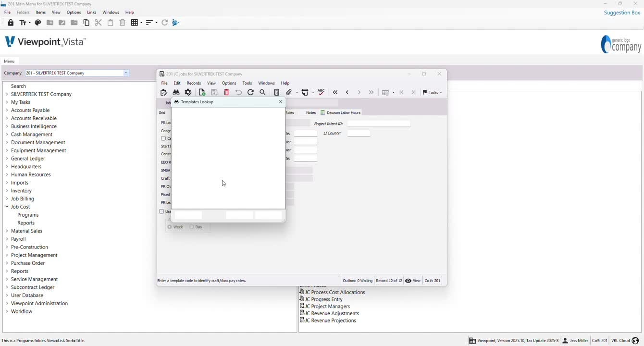This screenshot has height=346, width=644.
Task: Toggle the checkbox beside 'Ce' label
Action: coord(163,138)
